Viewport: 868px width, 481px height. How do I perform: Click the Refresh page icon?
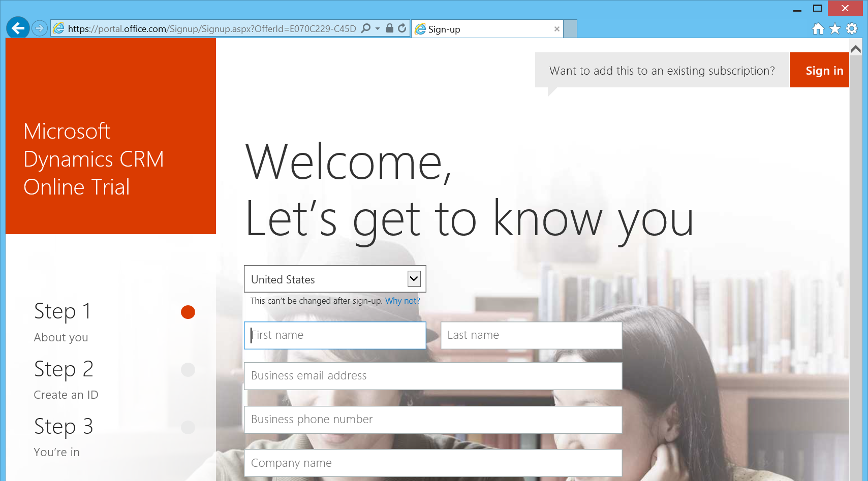[402, 28]
